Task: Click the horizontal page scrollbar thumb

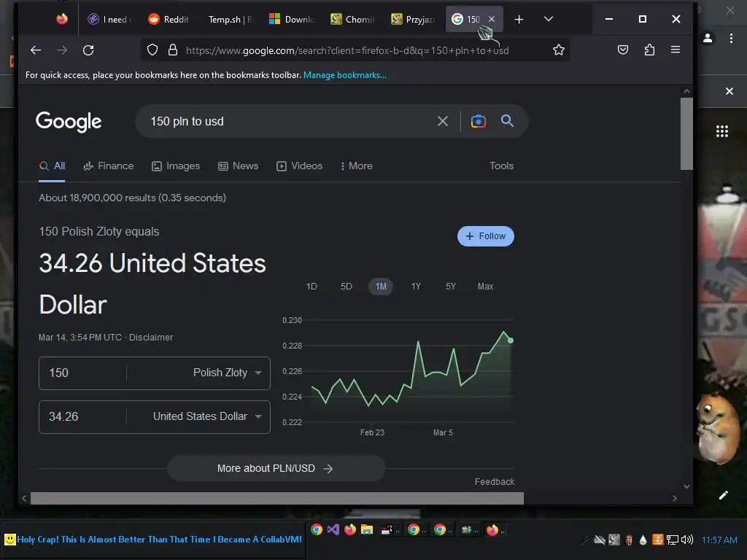Action: click(276, 498)
